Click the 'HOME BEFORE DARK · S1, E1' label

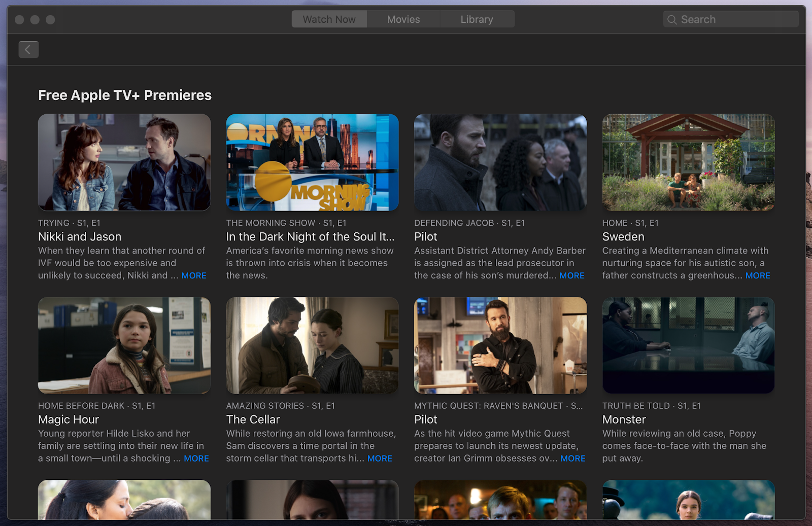[x=96, y=406]
